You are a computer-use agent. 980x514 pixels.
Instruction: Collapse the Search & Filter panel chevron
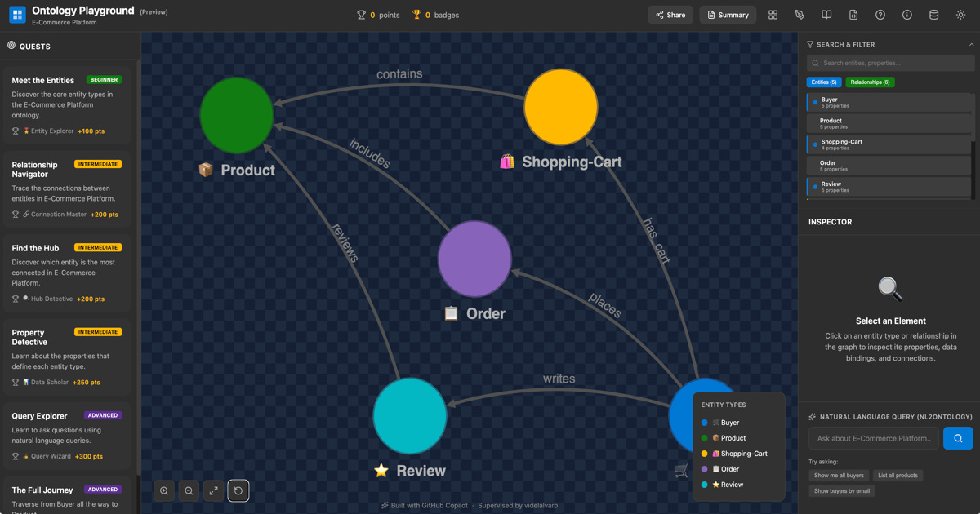(971, 44)
